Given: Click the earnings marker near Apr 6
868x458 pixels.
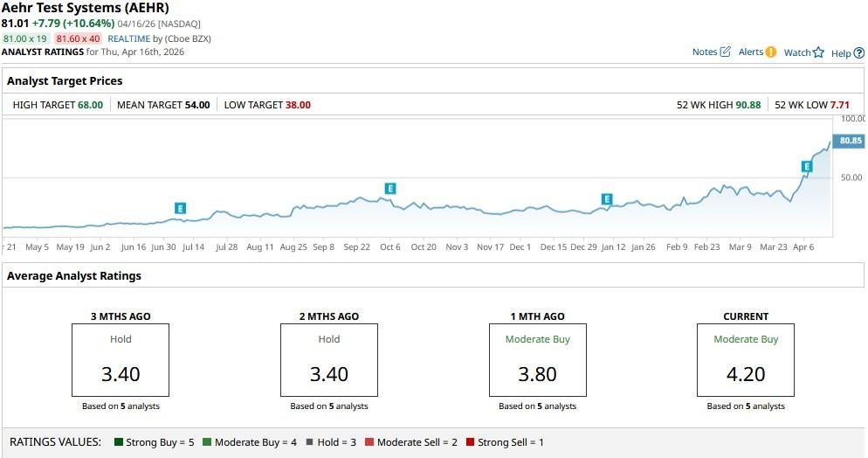Looking at the screenshot, I should [x=807, y=166].
